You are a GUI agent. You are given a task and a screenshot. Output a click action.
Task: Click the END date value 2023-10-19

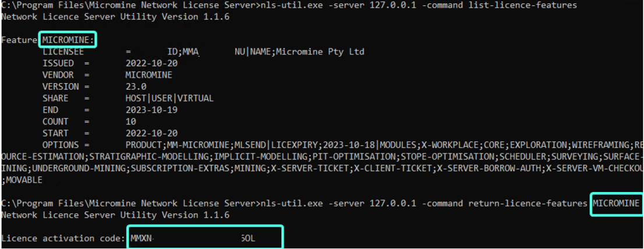pos(151,111)
